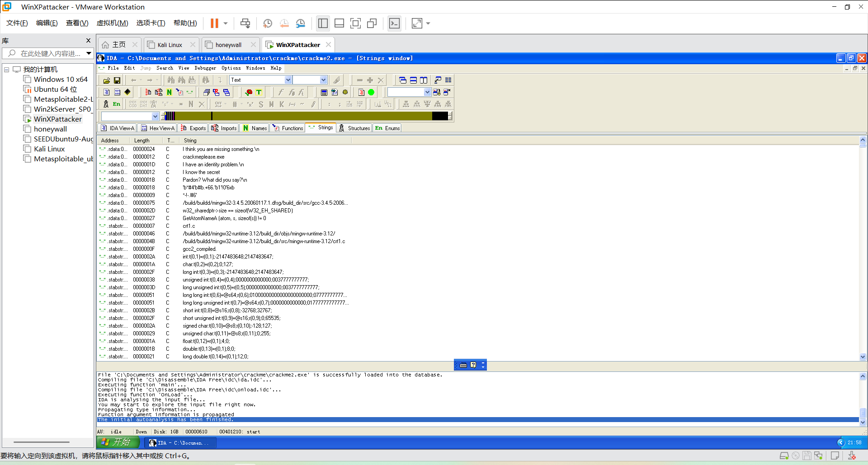Viewport: 868px width, 465px height.
Task: Open the IDA disassembly view toolbar icon
Action: tap(107, 92)
